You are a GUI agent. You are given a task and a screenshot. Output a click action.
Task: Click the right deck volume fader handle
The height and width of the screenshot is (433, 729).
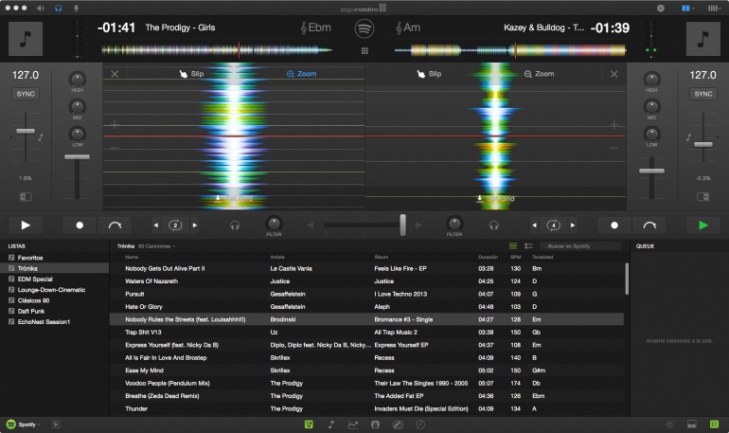click(651, 171)
